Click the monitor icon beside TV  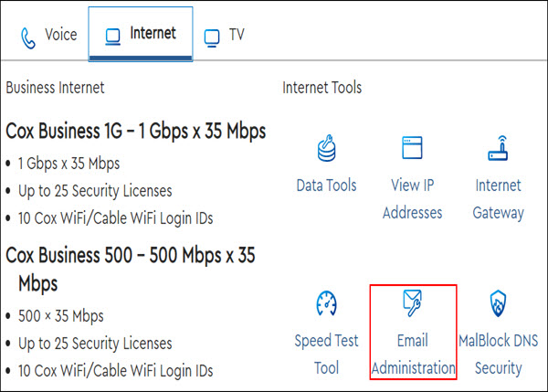click(x=212, y=38)
